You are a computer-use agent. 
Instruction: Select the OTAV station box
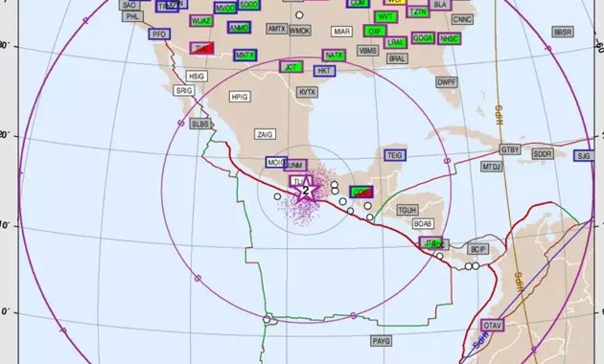(492, 326)
